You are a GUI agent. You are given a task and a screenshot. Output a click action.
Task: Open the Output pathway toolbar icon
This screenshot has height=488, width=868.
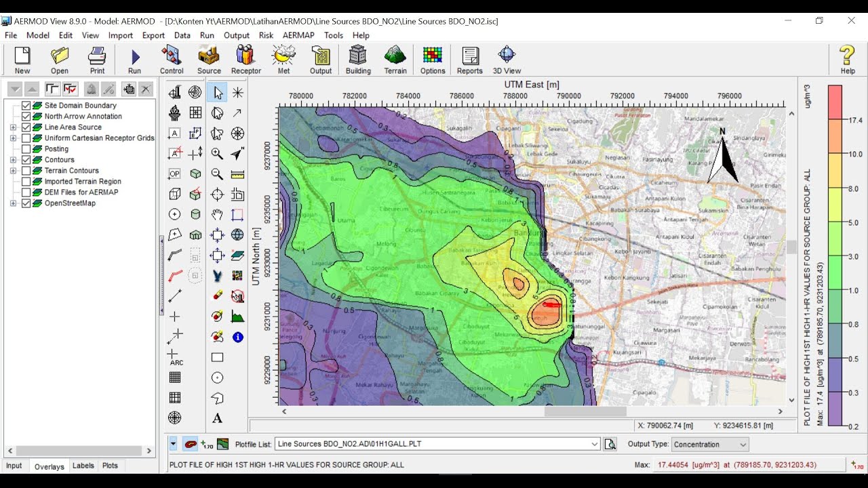[x=321, y=60]
